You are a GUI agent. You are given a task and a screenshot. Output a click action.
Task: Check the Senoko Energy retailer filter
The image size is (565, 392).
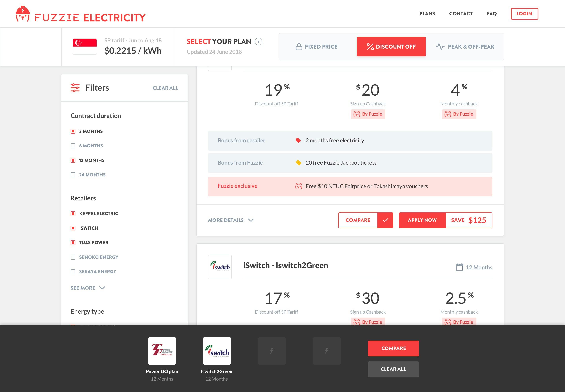click(x=73, y=257)
